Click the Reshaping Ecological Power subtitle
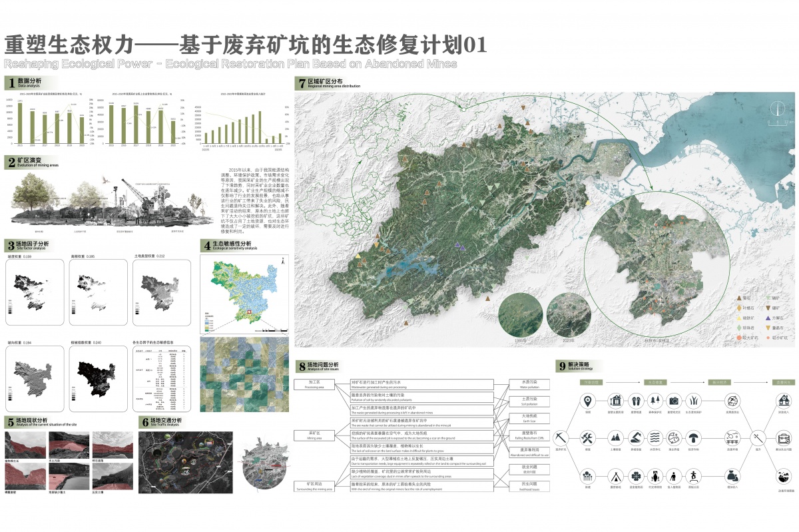 tap(230, 63)
